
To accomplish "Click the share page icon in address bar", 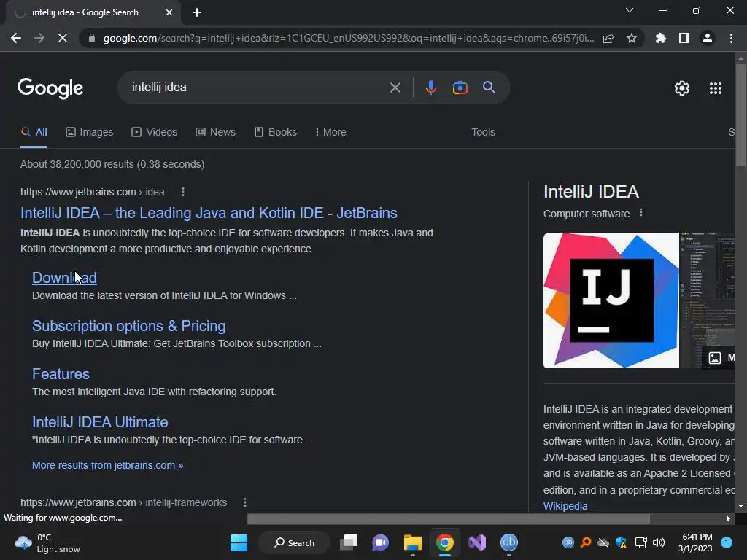I will 608,38.
